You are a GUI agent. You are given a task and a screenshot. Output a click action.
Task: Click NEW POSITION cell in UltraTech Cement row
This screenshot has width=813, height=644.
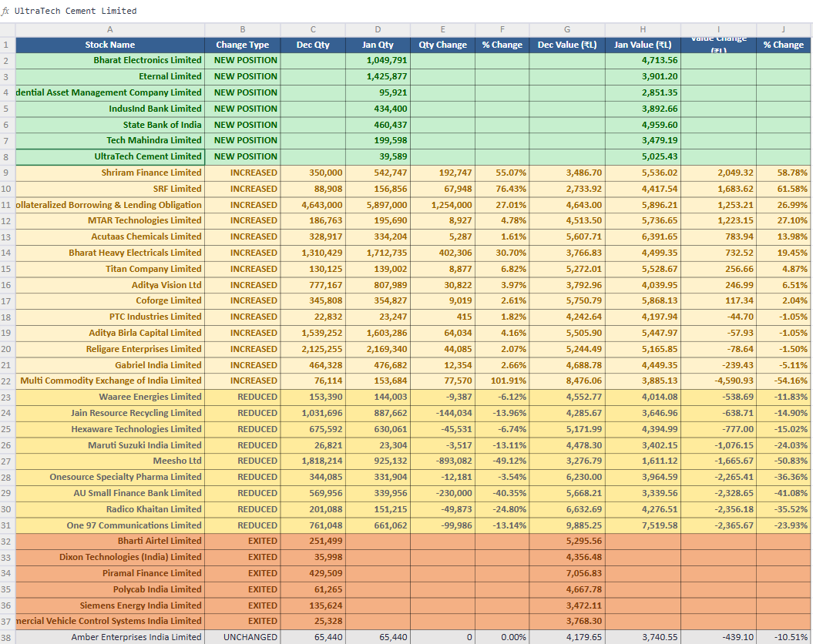coord(242,156)
